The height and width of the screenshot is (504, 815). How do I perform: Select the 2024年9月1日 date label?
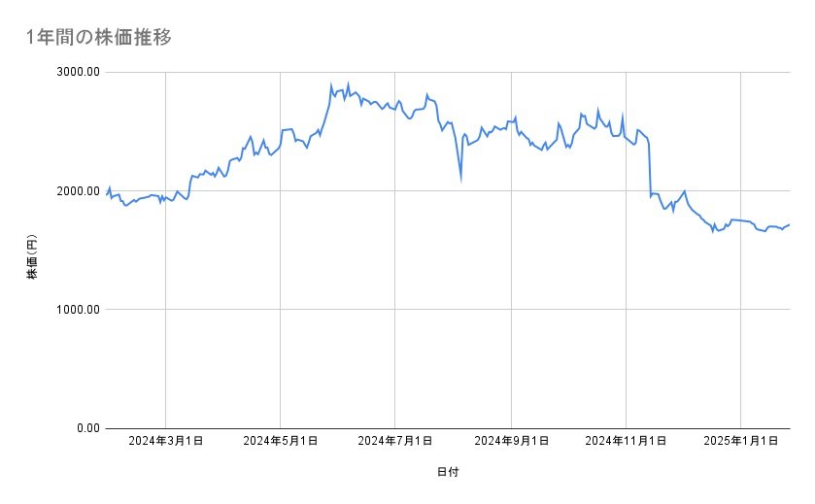[511, 442]
